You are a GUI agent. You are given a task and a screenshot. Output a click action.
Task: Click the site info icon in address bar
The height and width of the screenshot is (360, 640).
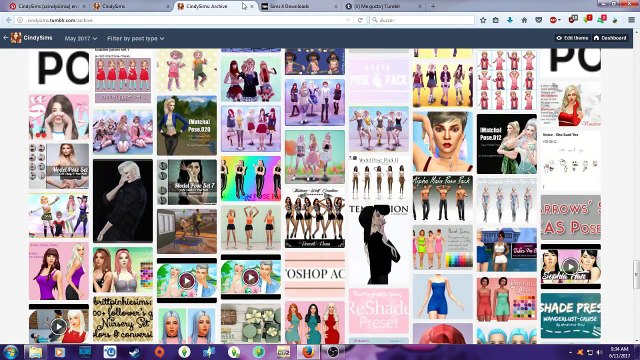[x=20, y=20]
